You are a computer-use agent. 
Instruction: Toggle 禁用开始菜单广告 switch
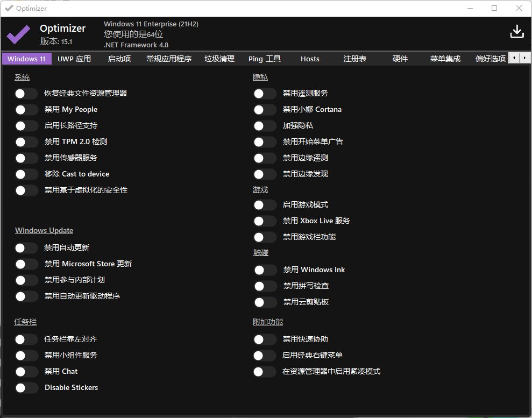click(265, 142)
